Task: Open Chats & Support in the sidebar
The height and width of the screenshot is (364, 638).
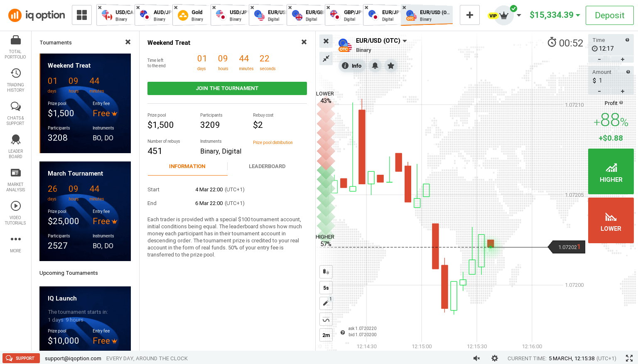Action: point(15,107)
